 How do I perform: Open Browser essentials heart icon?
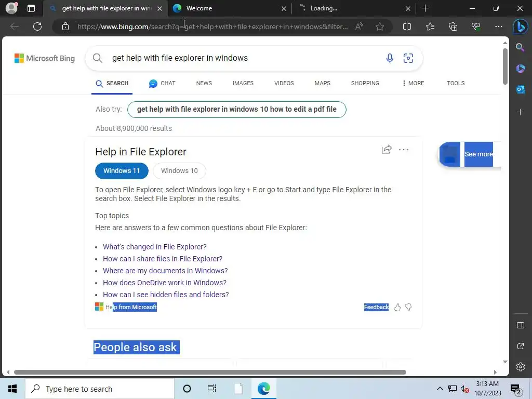point(476,26)
